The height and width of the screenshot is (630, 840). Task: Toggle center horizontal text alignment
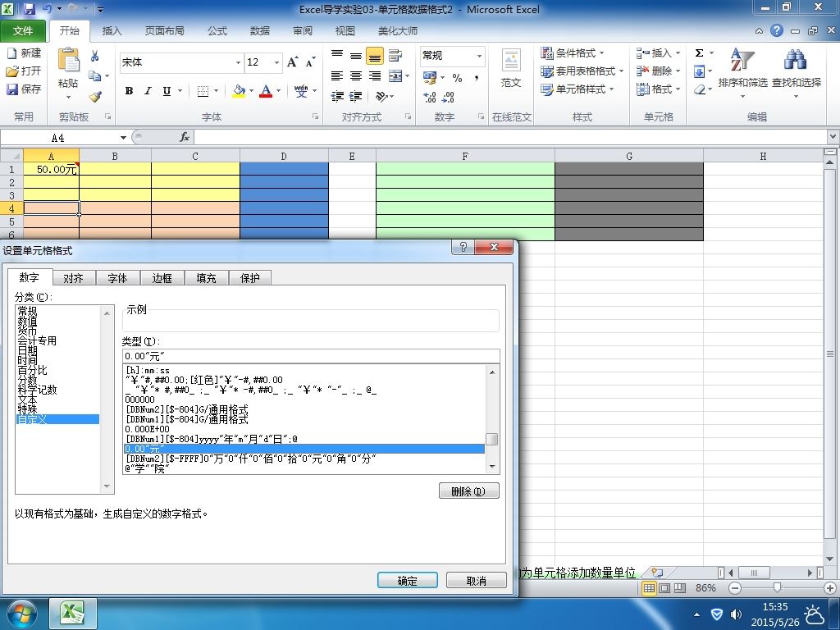[356, 76]
